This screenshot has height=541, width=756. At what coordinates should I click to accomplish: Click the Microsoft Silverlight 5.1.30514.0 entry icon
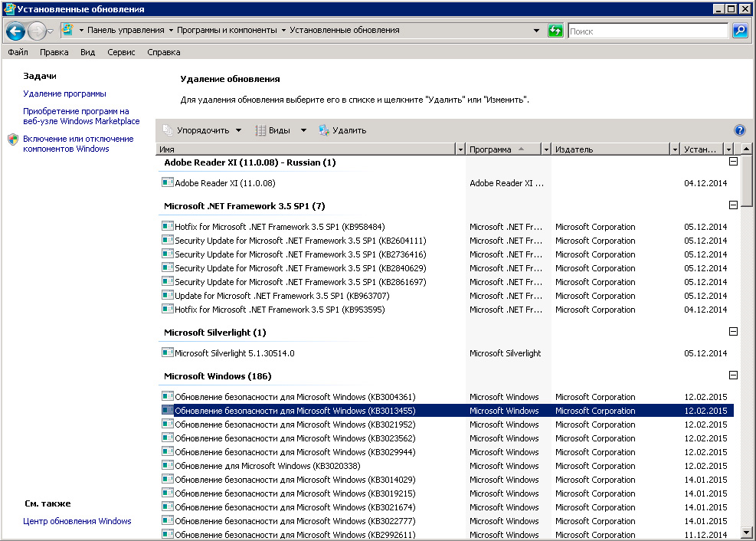168,353
